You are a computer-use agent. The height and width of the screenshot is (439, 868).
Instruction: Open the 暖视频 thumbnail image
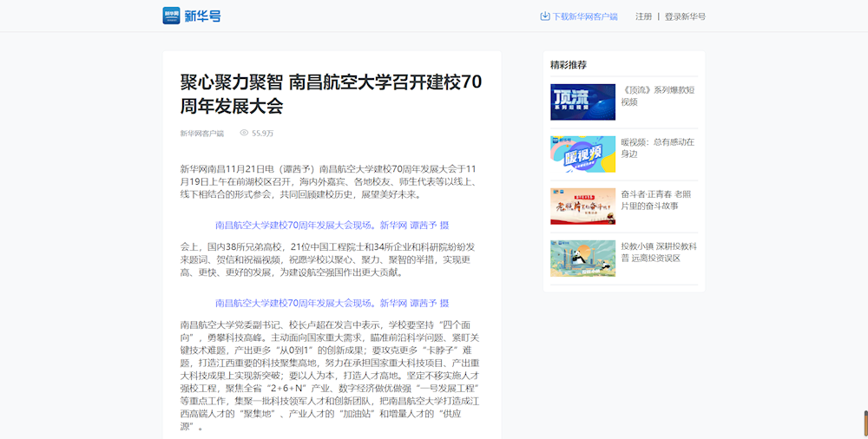click(582, 154)
